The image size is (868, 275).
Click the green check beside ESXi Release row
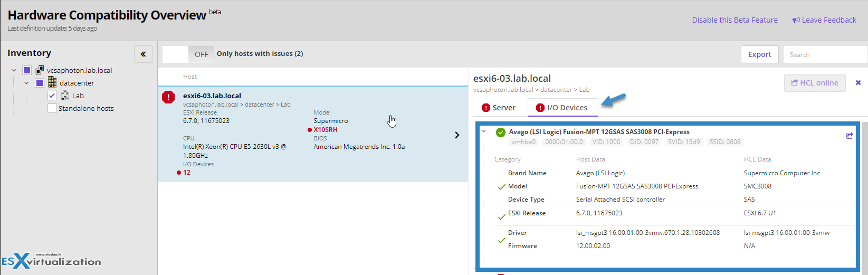[501, 217]
